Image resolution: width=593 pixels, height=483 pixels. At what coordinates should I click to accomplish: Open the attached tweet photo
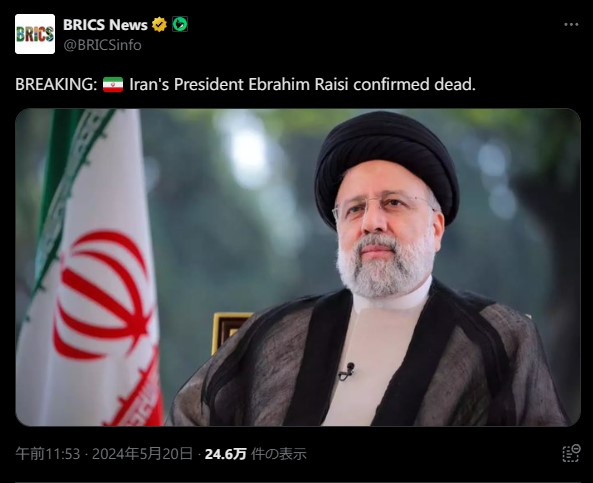[298, 267]
